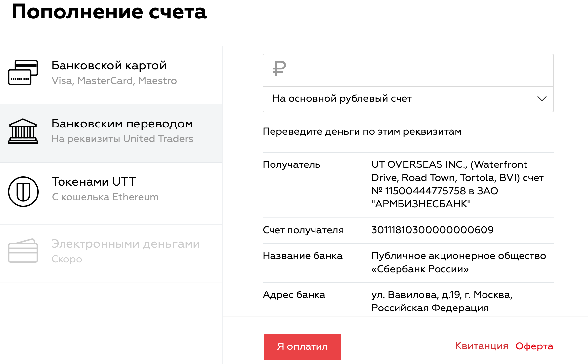Click the Счет получателя row label
588x364 pixels.
coord(303,230)
